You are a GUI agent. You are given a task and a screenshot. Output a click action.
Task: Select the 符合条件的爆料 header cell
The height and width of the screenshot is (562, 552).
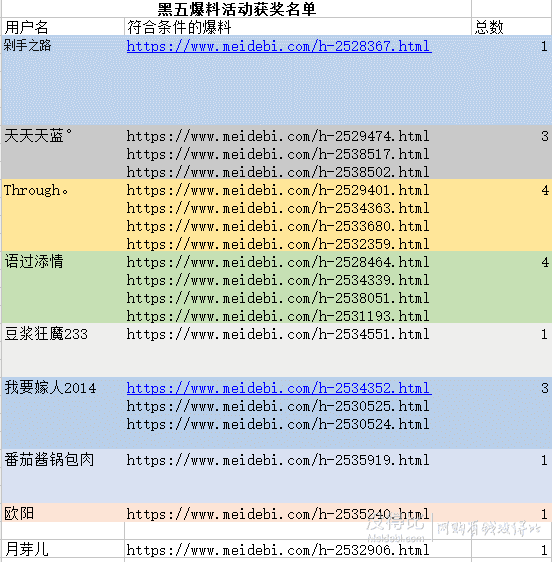pos(298,27)
